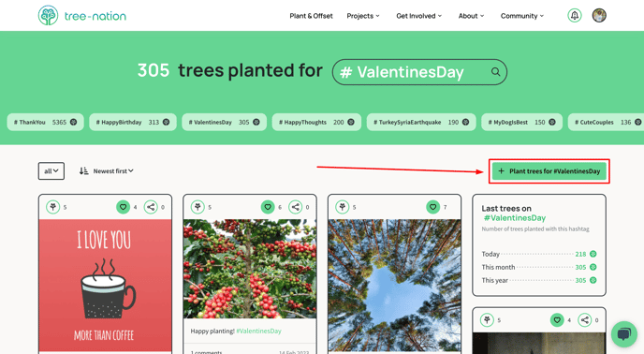Expand the Projects menu
644x354 pixels.
click(x=363, y=16)
